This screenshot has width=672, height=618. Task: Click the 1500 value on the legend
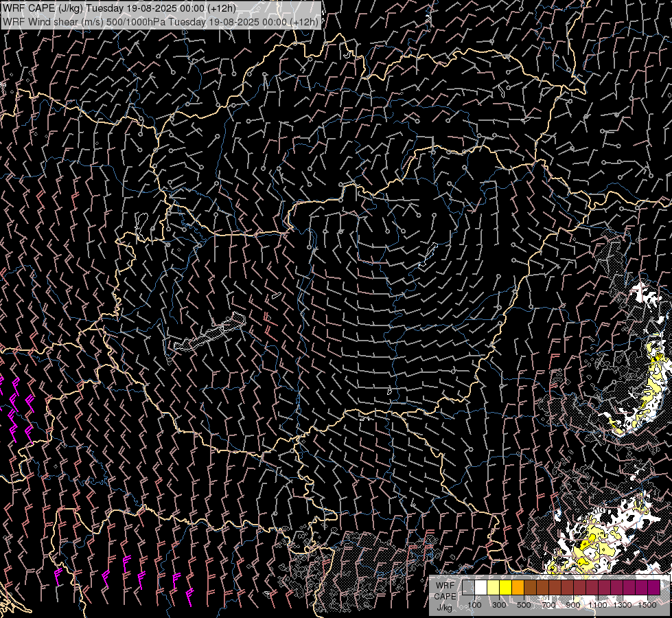coord(647,605)
